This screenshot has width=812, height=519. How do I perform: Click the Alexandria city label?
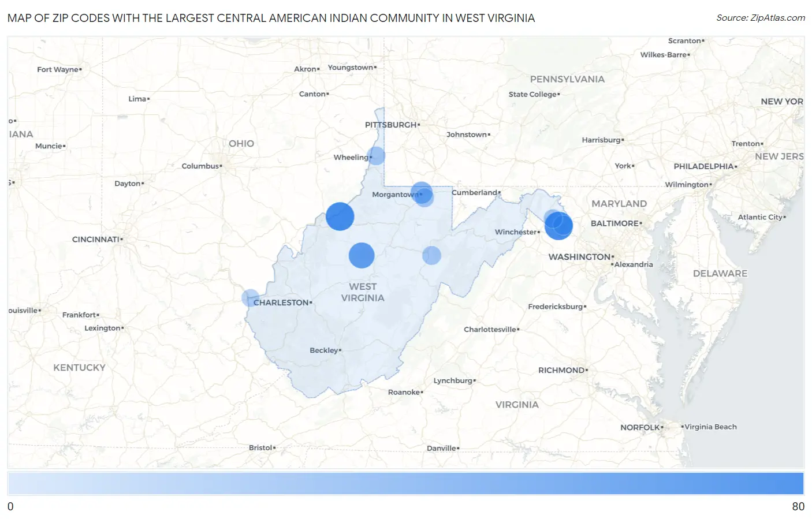coord(634,265)
